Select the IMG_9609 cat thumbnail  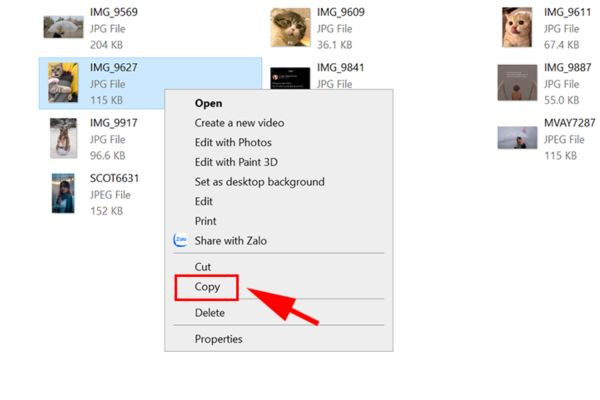tap(290, 28)
